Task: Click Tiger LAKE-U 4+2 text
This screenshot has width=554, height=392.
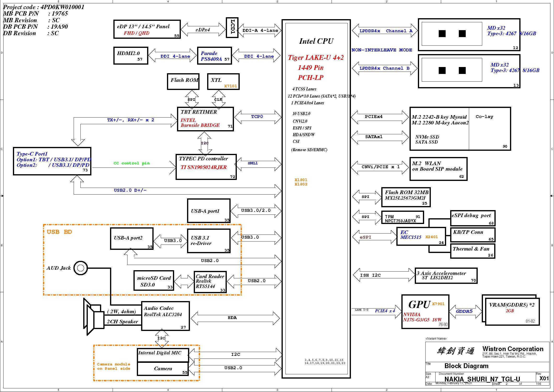Action: click(316, 58)
